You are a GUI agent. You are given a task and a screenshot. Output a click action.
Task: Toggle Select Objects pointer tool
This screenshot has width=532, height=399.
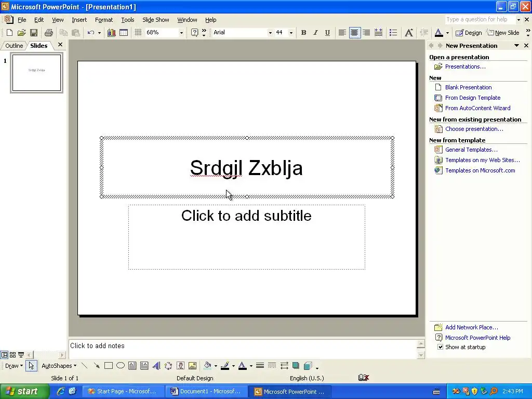pos(31,366)
